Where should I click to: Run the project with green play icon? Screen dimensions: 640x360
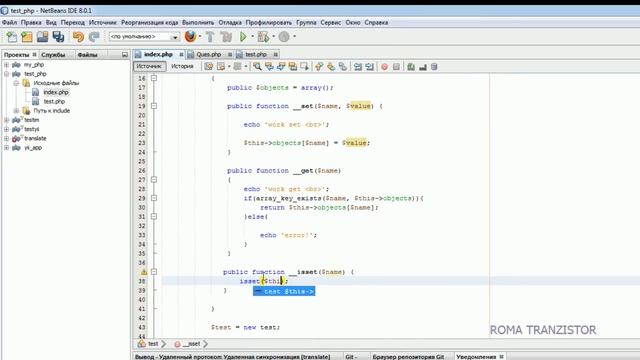pos(243,37)
